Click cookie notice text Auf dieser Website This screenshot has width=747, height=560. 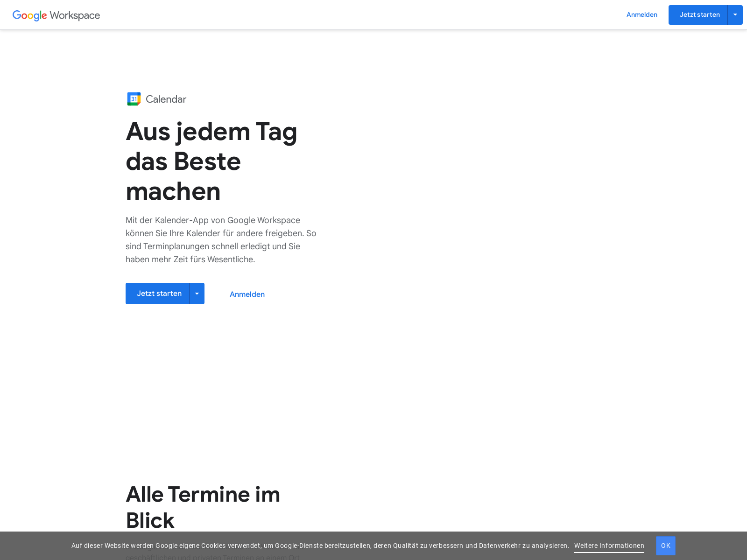tap(320, 546)
